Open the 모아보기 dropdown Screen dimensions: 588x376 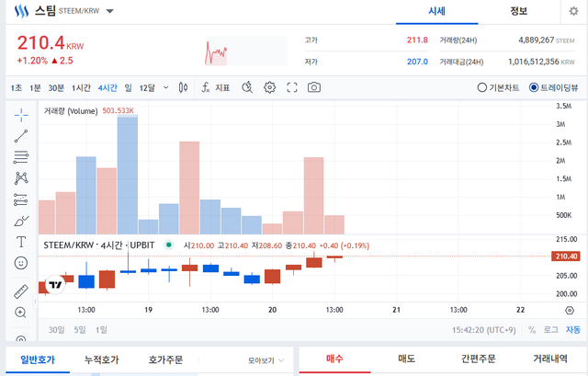point(266,360)
